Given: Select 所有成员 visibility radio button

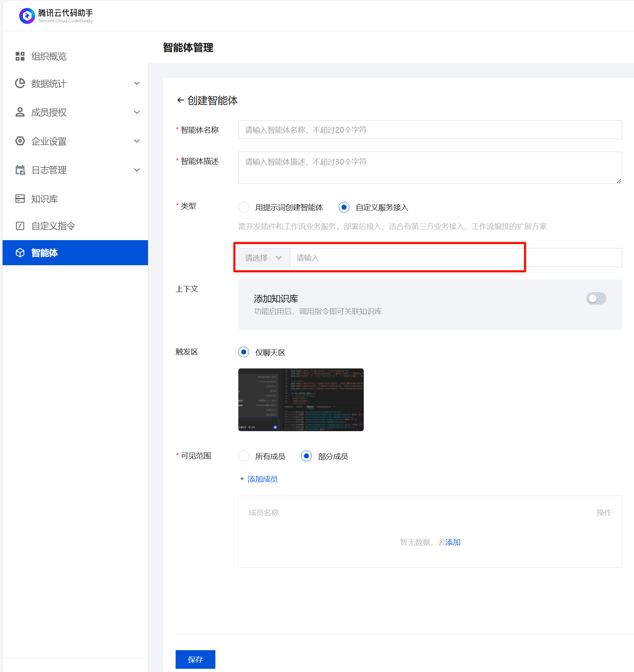Looking at the screenshot, I should (244, 456).
